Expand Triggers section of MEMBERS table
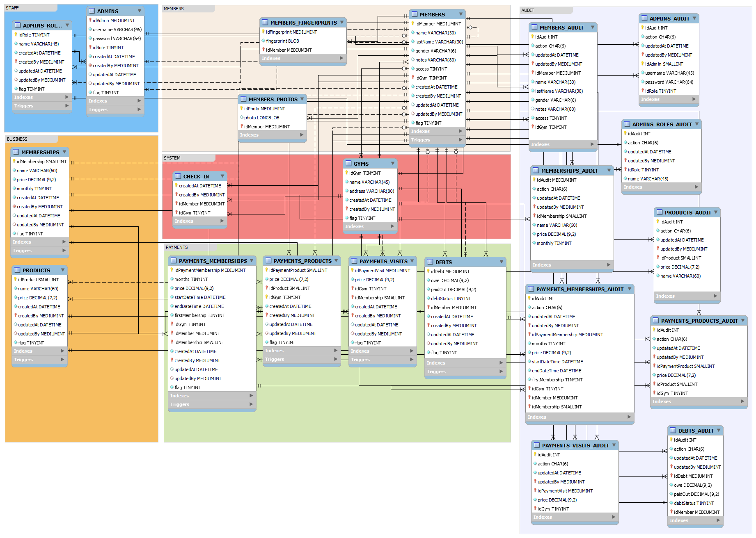The height and width of the screenshot is (538, 756). [x=460, y=140]
